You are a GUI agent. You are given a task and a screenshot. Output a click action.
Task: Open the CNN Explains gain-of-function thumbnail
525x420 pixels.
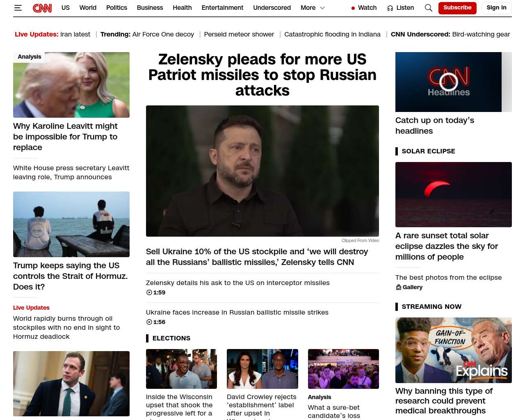coord(454,350)
